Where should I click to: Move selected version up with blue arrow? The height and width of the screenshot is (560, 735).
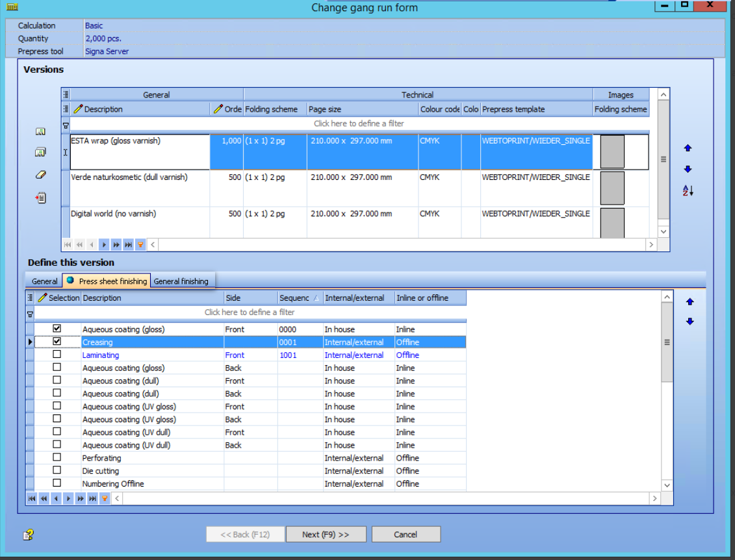point(688,148)
